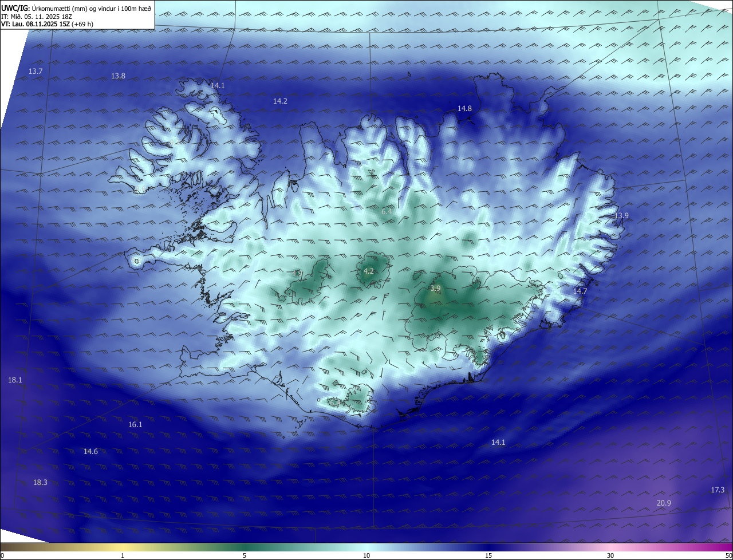The height and width of the screenshot is (560, 733).
Task: Click the 14.8 value label
Action: click(464, 108)
